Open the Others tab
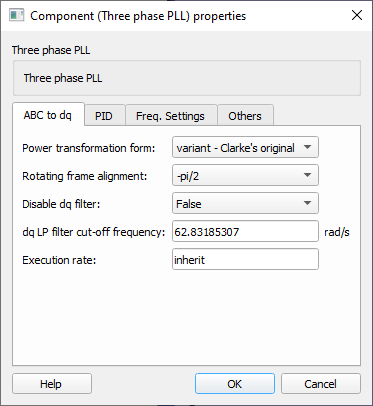Viewport: 373px width, 406px height. tap(245, 116)
